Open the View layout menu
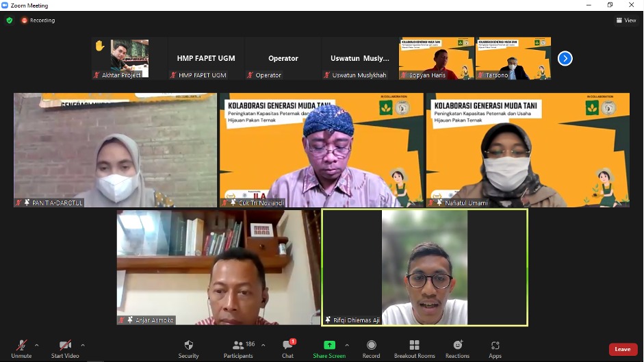The image size is (644, 362). click(626, 20)
